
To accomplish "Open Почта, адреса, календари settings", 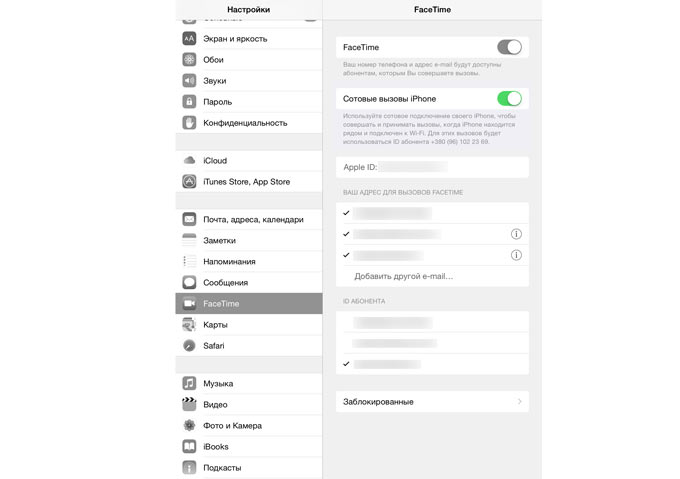I will pyautogui.click(x=252, y=219).
